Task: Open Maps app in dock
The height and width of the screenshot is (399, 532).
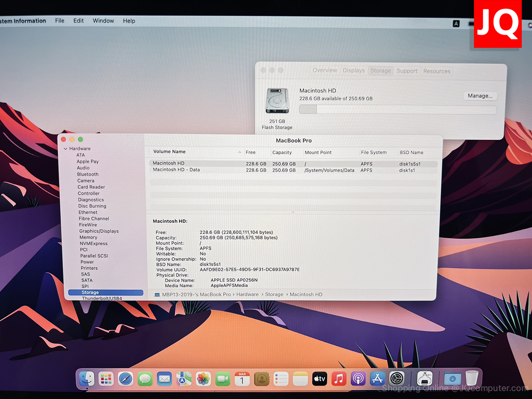Action: 184,379
